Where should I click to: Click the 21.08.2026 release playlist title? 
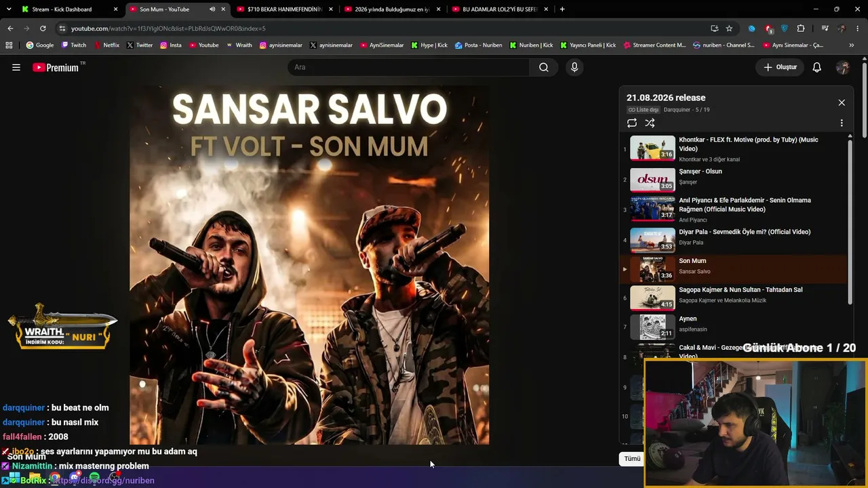click(x=666, y=98)
